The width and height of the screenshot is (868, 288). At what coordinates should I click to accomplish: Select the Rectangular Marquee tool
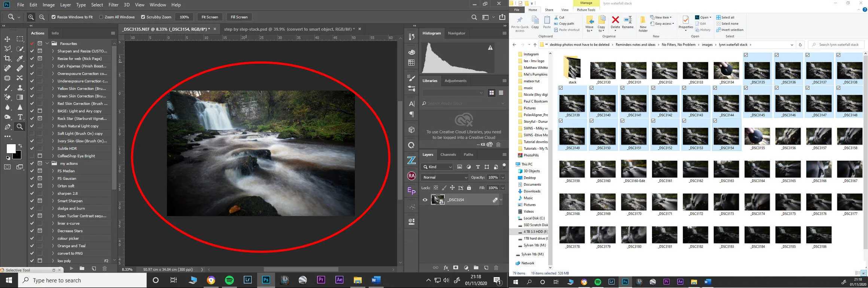20,39
